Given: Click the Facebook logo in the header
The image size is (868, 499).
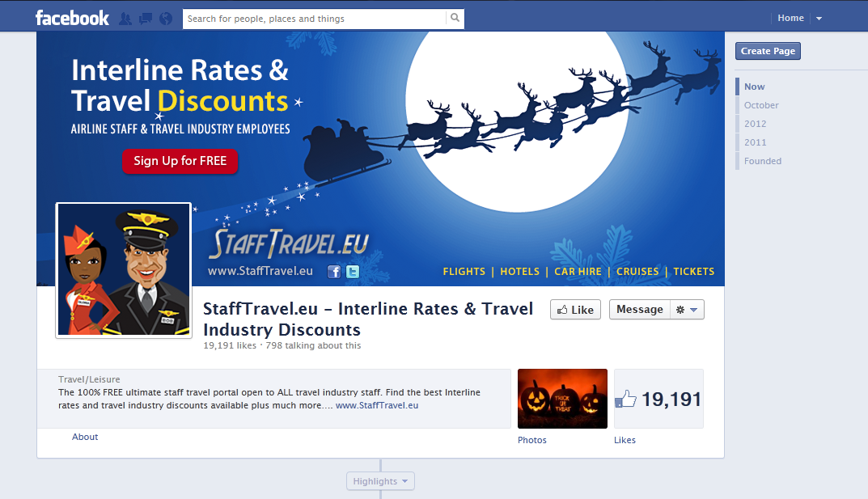Looking at the screenshot, I should 72,19.
